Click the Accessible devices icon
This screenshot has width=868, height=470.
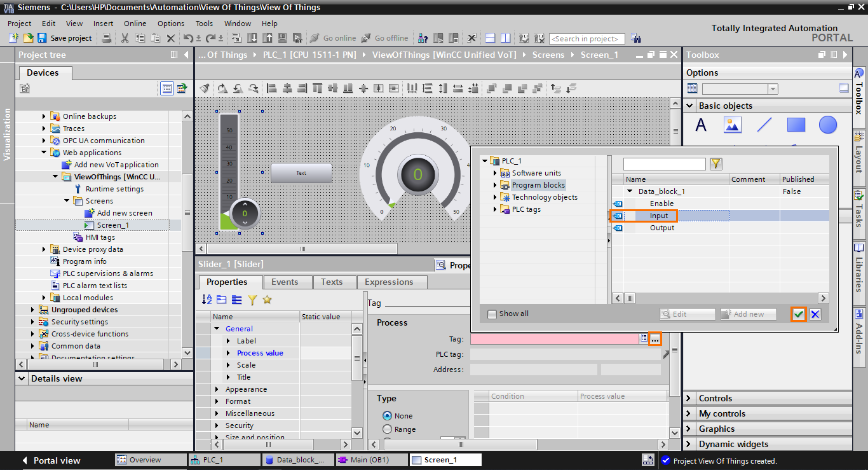(x=422, y=38)
